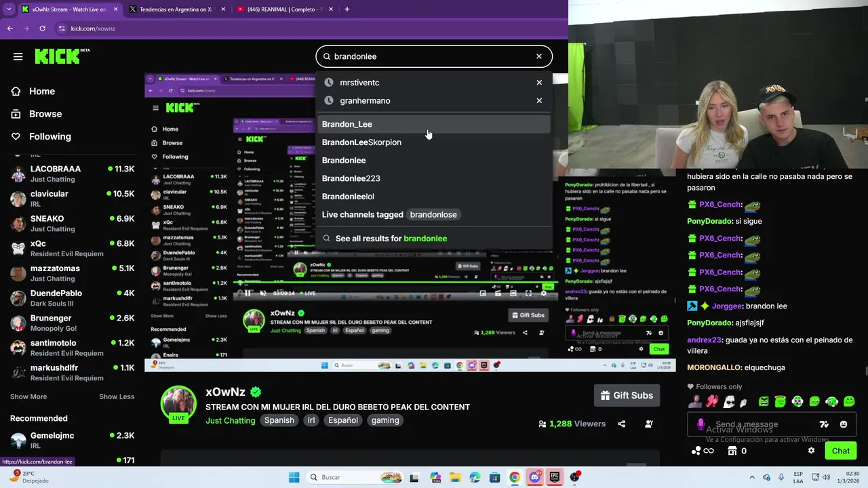Open markushdlfr channel in sidebar
Image resolution: width=868 pixels, height=488 pixels.
tap(72, 373)
